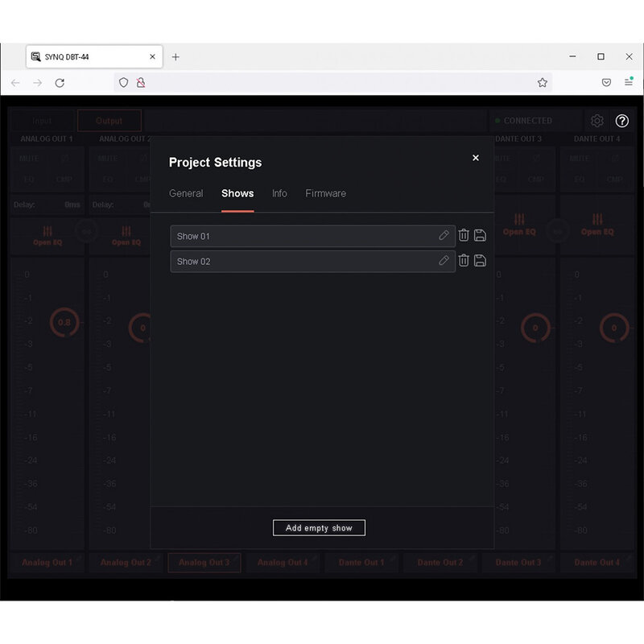The width and height of the screenshot is (644, 644).
Task: Save Show 02 using disk icon
Action: [480, 261]
